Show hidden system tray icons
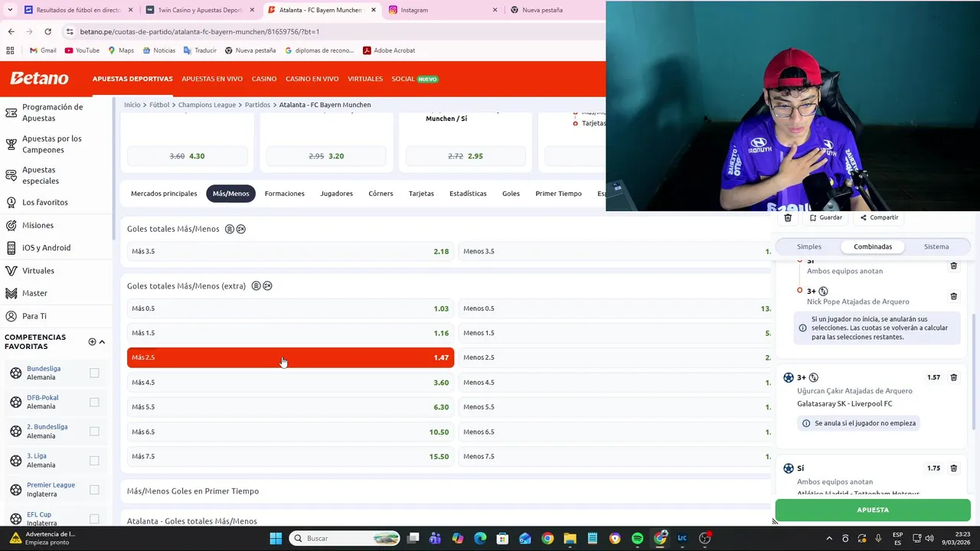 click(829, 539)
